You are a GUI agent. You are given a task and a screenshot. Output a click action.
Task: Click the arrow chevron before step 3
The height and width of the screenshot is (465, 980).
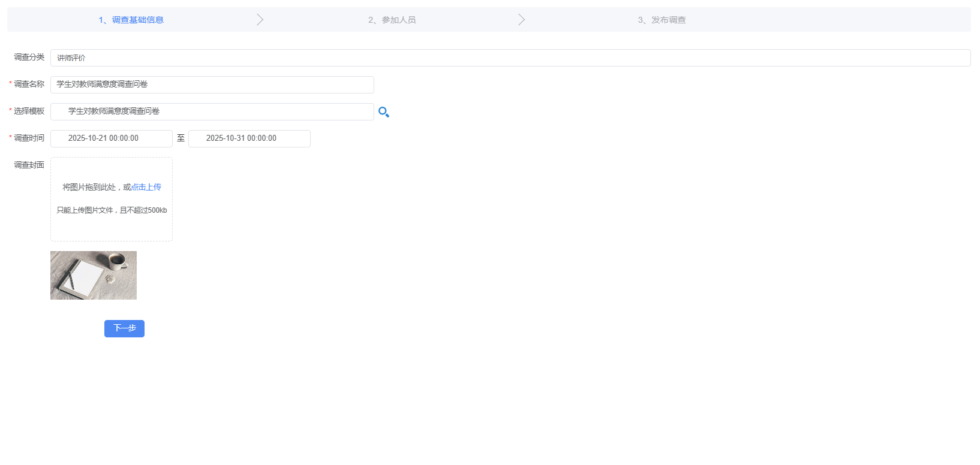coord(521,20)
